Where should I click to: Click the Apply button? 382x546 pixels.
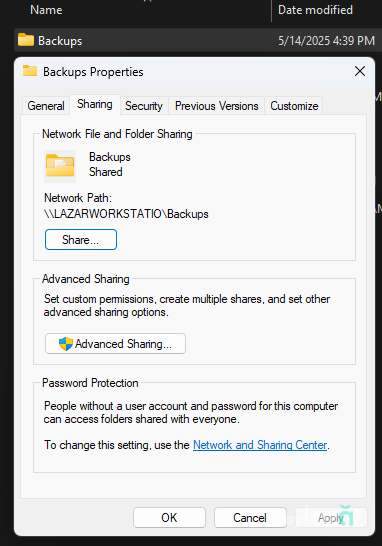click(x=331, y=517)
